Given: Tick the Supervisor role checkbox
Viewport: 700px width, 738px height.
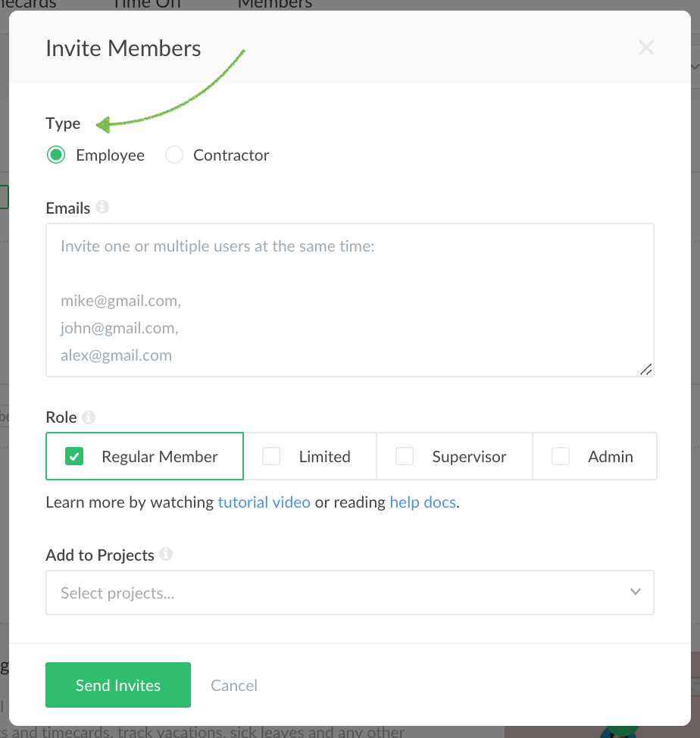Looking at the screenshot, I should [405, 456].
